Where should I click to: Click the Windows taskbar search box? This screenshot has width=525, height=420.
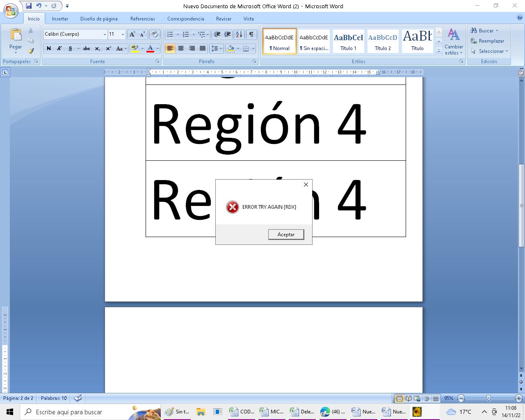pos(78,412)
